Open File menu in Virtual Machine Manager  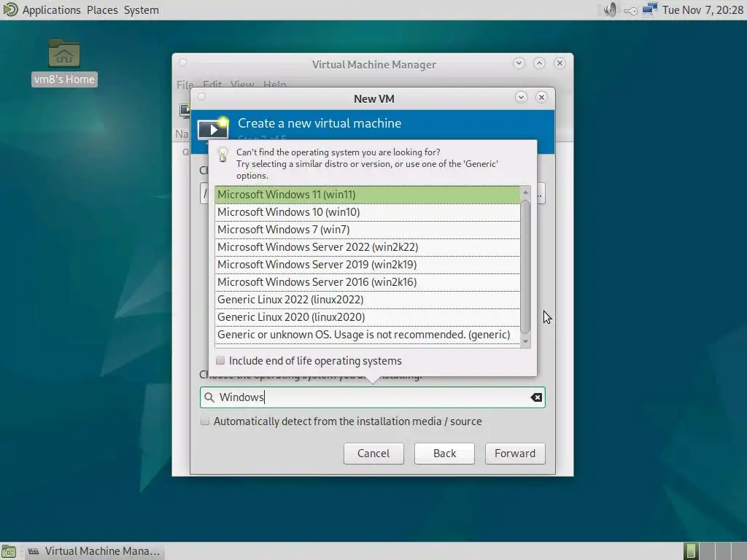[x=185, y=85]
